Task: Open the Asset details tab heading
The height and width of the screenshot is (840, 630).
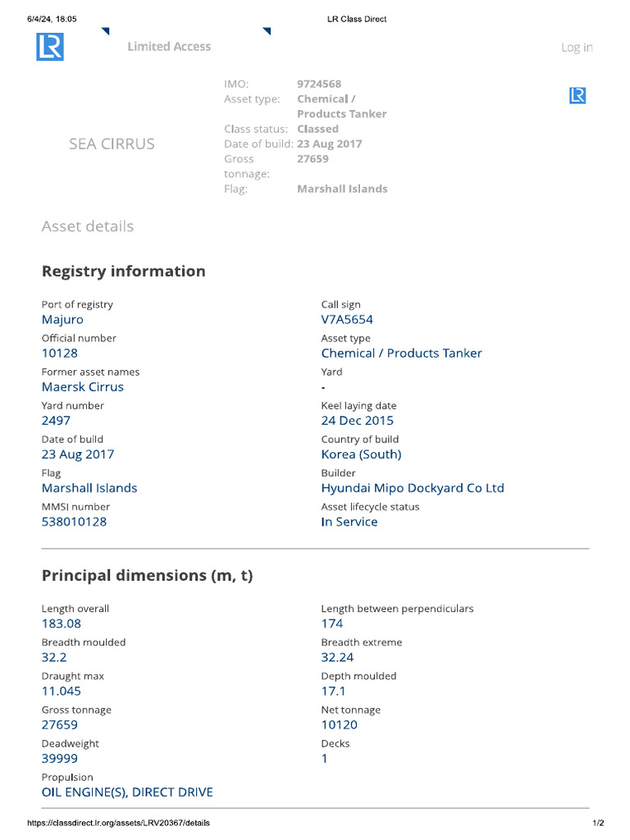Action: pos(88,226)
